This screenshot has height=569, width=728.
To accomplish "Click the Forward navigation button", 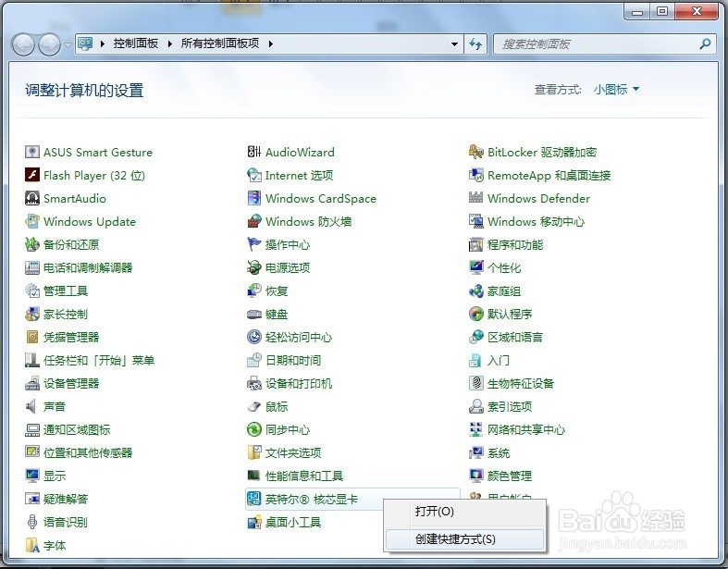I will point(49,44).
